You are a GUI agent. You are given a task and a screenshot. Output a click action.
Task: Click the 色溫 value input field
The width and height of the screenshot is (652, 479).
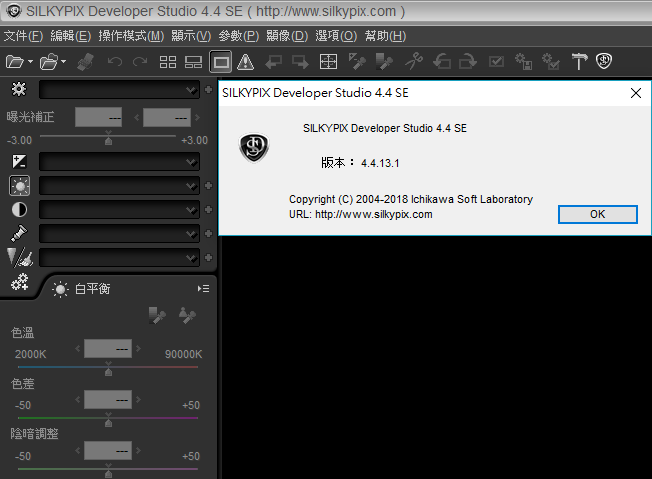pos(108,348)
